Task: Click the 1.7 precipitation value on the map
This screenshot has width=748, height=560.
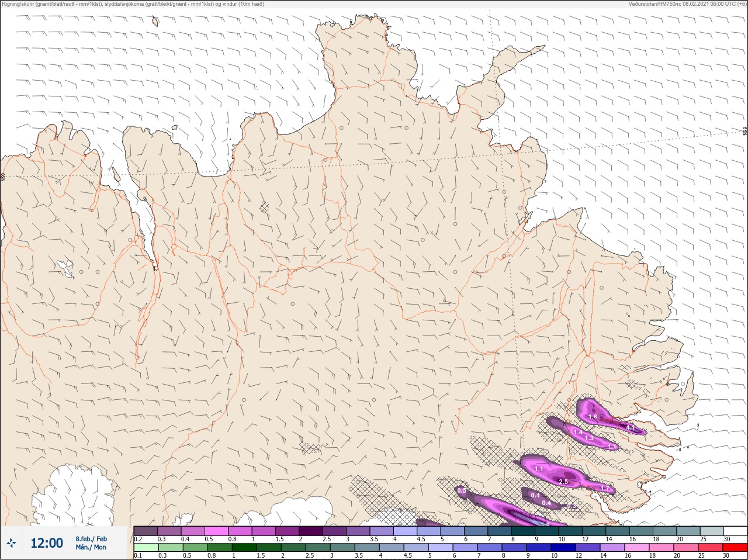Action: click(605, 489)
